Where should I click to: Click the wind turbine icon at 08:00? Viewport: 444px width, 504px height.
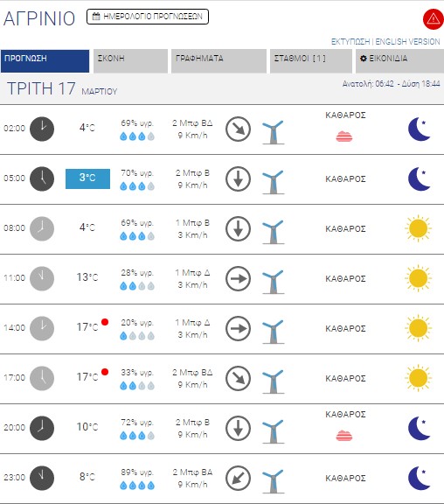click(274, 232)
